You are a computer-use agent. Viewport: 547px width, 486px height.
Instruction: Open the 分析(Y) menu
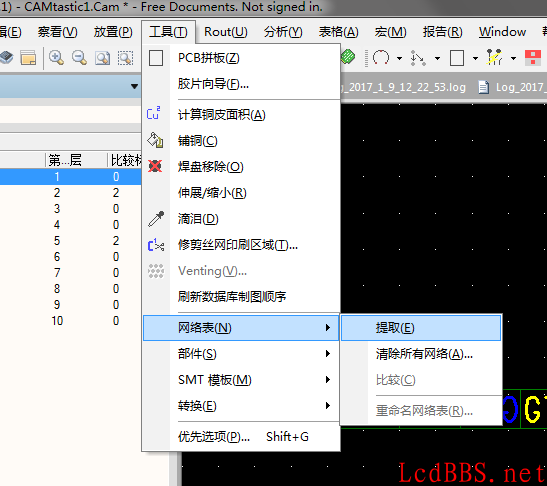pos(283,32)
